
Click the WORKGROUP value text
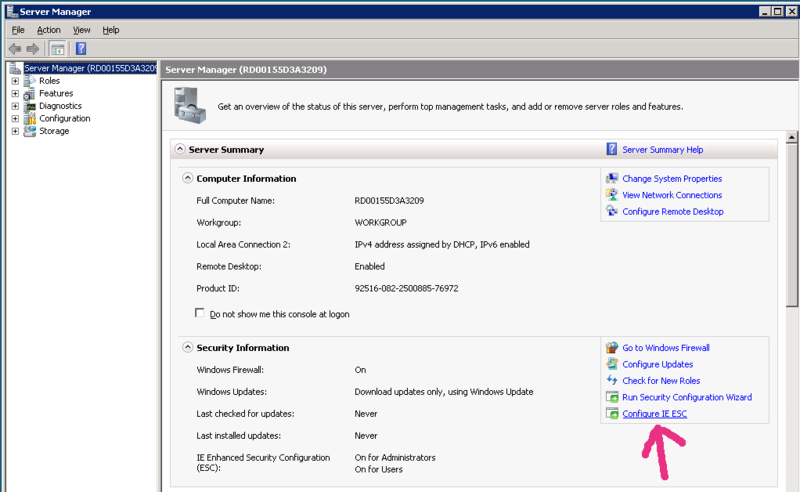[x=380, y=223]
